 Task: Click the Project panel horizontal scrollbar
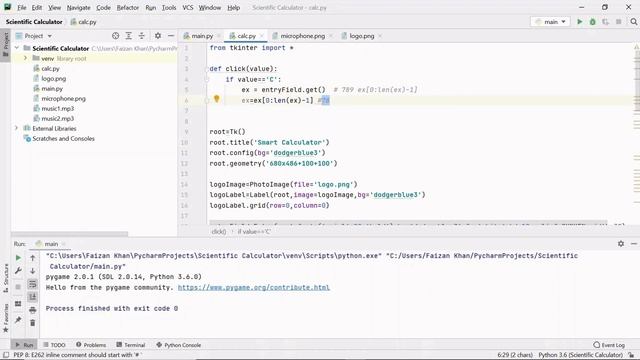69,234
